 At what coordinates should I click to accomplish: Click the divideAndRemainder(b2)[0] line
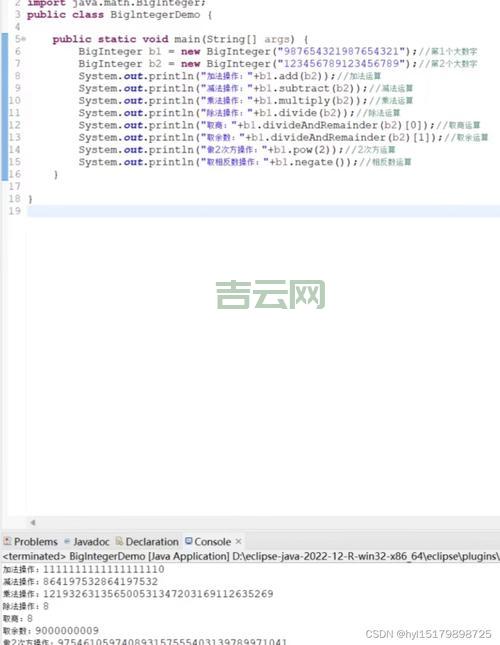(x=279, y=125)
